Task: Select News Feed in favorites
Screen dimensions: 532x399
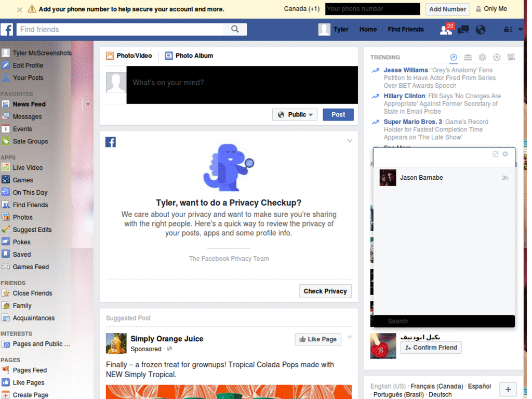Action: 24,104
